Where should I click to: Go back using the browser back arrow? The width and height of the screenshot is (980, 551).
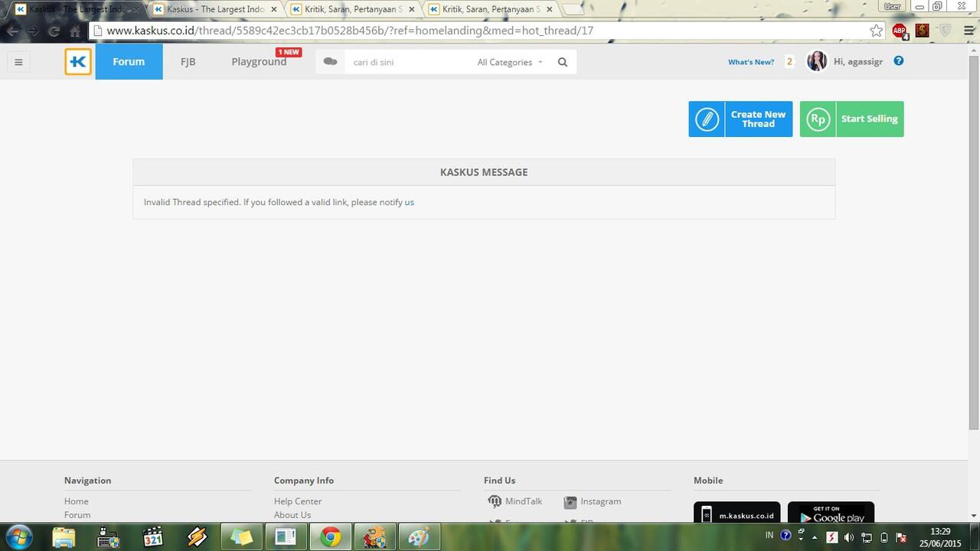point(13,31)
